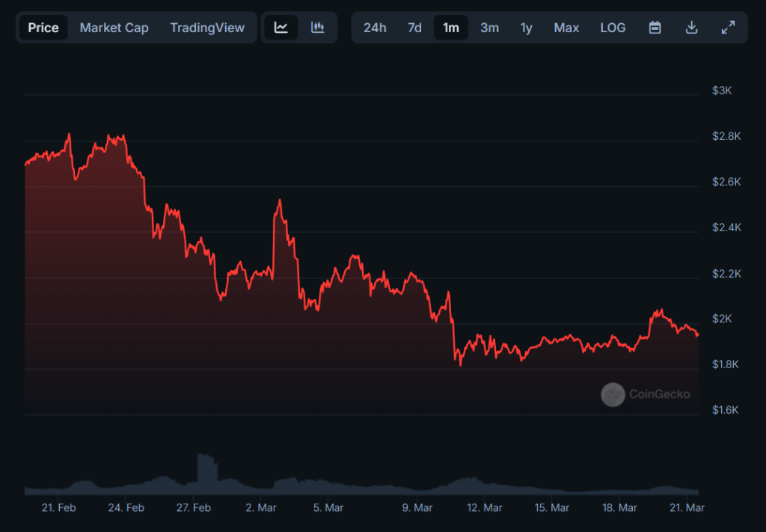Click the 15. Mar date label
The image size is (766, 532).
[551, 507]
